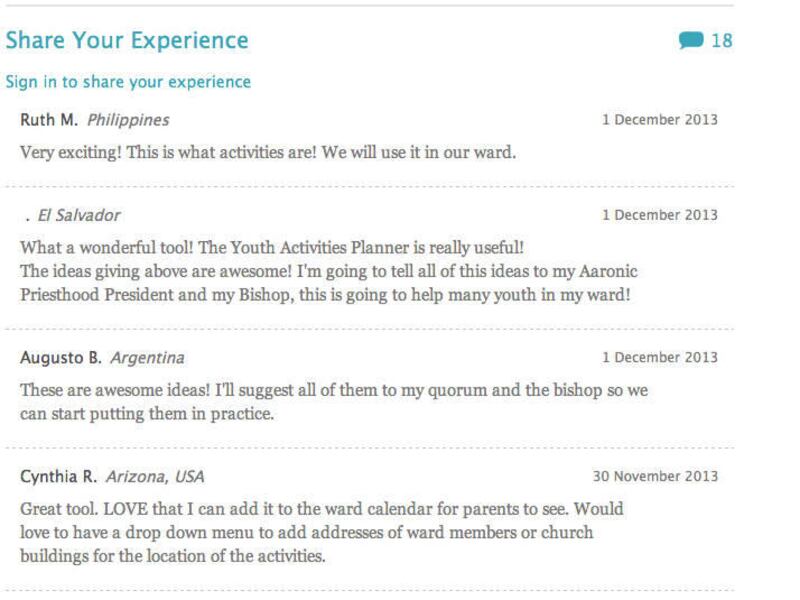Viewport: 800px width, 600px height.
Task: Click the Share Your Experience heading
Action: (127, 41)
